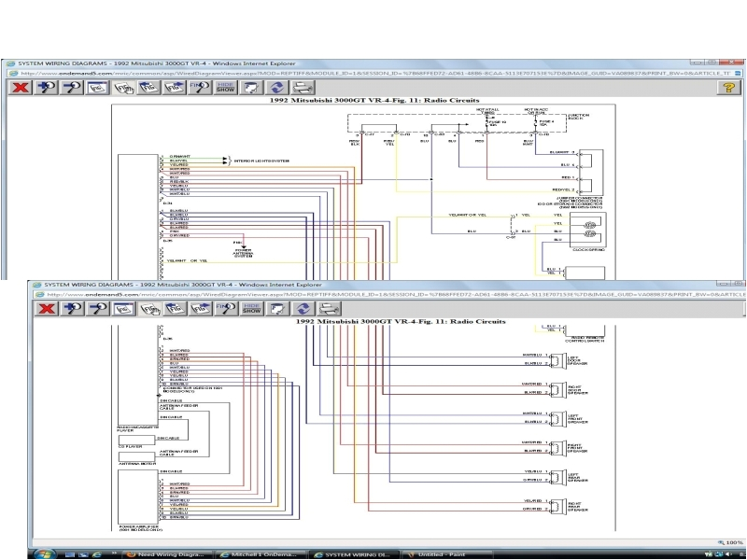Select the Zoom Out magnifier tool
Screen dimensions: 747x560
70,86
